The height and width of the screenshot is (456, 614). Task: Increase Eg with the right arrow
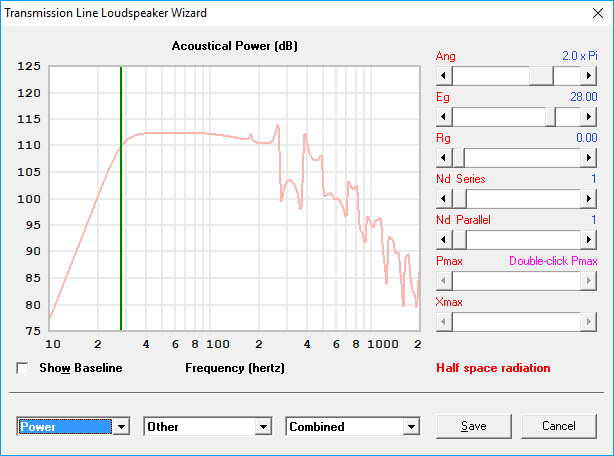pyautogui.click(x=589, y=117)
